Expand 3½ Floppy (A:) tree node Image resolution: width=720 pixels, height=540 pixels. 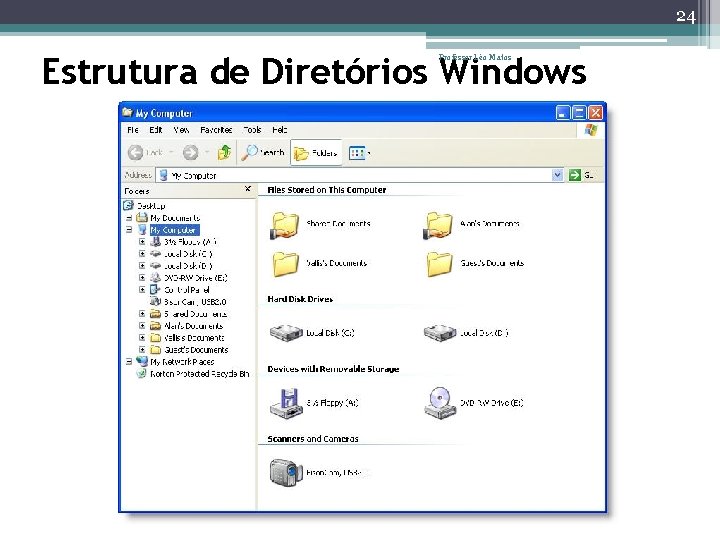(142, 242)
